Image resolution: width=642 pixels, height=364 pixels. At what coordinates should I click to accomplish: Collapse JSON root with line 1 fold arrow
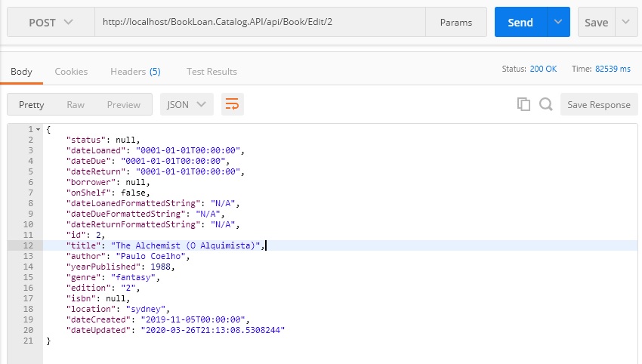point(38,129)
